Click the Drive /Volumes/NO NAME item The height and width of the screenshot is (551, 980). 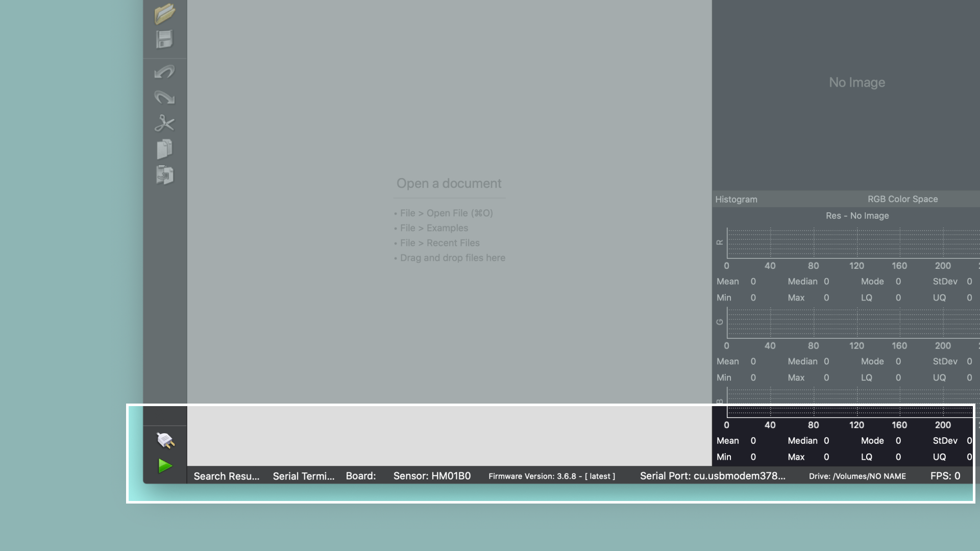coord(857,476)
